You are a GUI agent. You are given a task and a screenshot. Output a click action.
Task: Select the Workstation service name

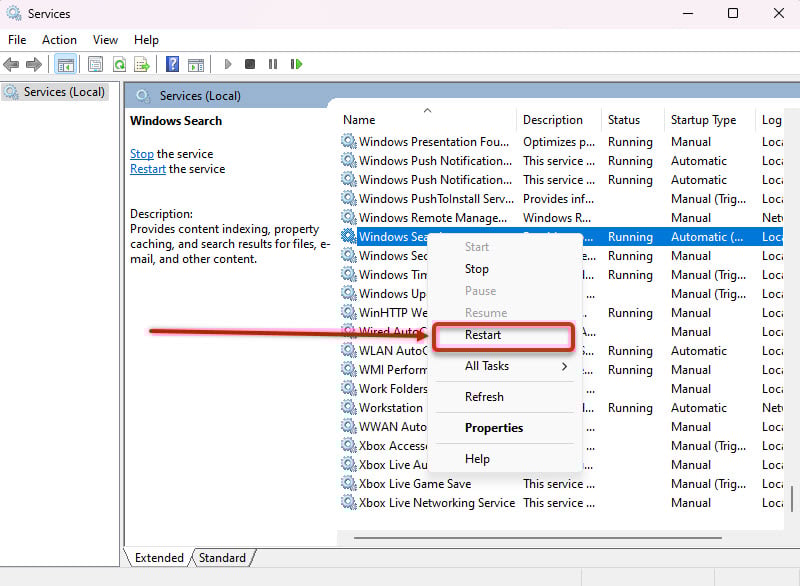pos(391,407)
